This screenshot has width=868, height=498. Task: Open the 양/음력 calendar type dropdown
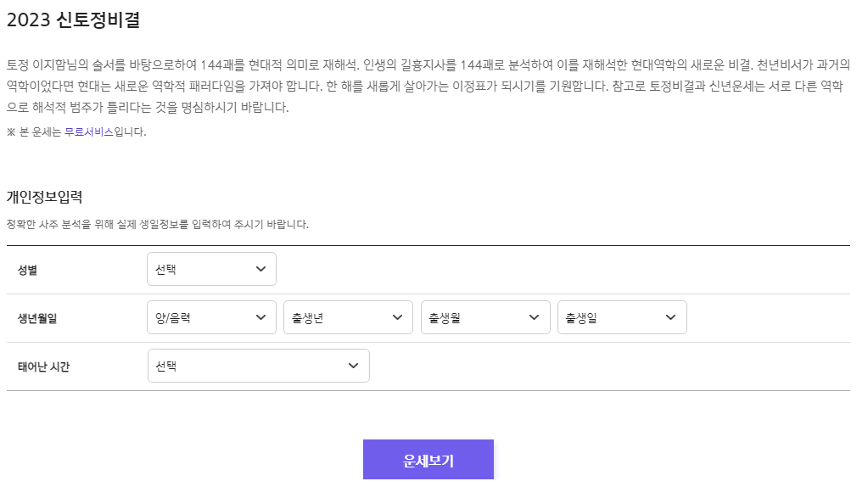[211, 316]
